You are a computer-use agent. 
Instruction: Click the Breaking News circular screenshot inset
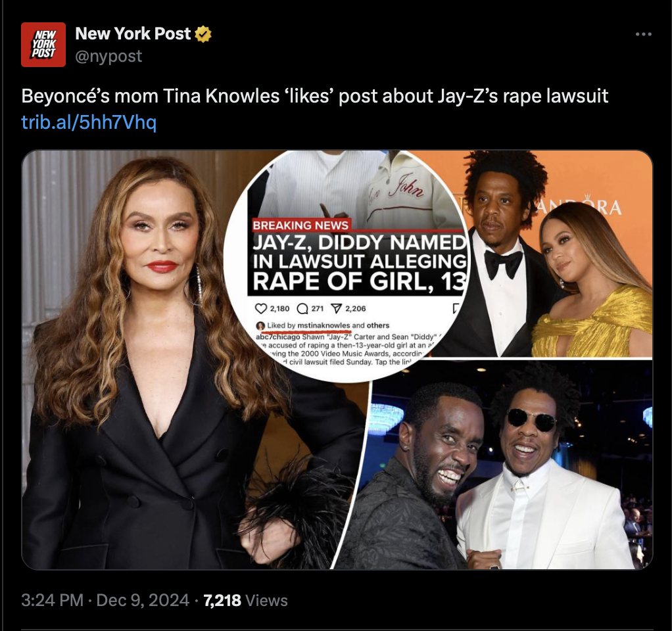coord(347,266)
